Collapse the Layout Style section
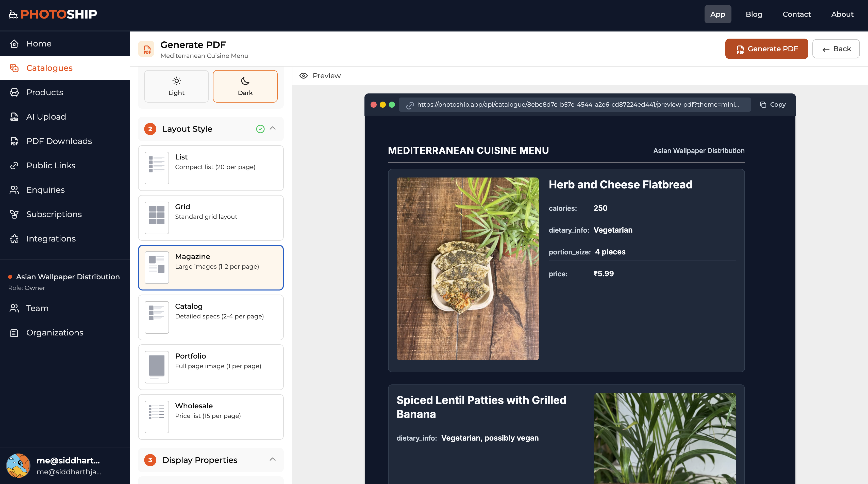The image size is (868, 484). coord(272,129)
